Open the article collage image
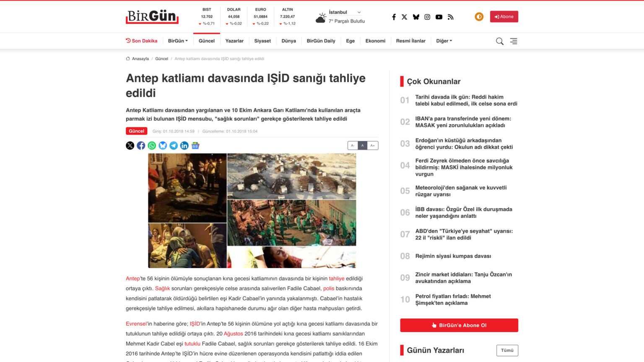This screenshot has width=644, height=362. coord(252,210)
